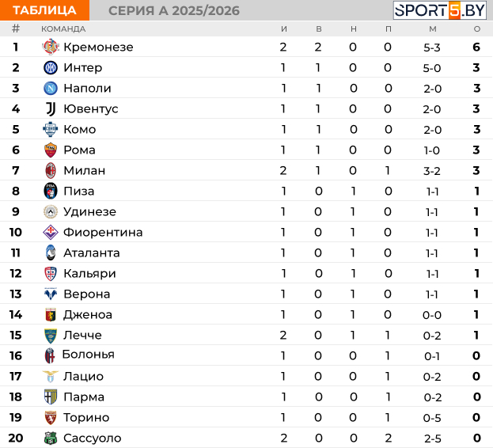Viewport: 493px width, 448px height.
Task: Click the О points column header
Action: [477, 29]
